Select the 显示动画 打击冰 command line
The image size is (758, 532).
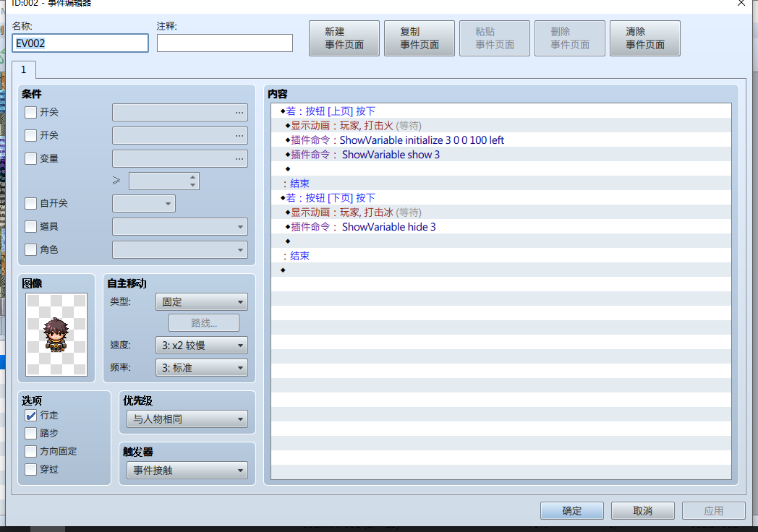[501, 213]
